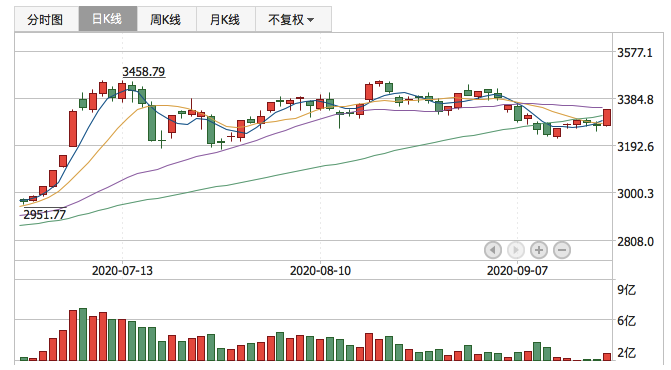The height and width of the screenshot is (370, 671).
Task: Click the left arrow pan chart button
Action: pyautogui.click(x=493, y=250)
